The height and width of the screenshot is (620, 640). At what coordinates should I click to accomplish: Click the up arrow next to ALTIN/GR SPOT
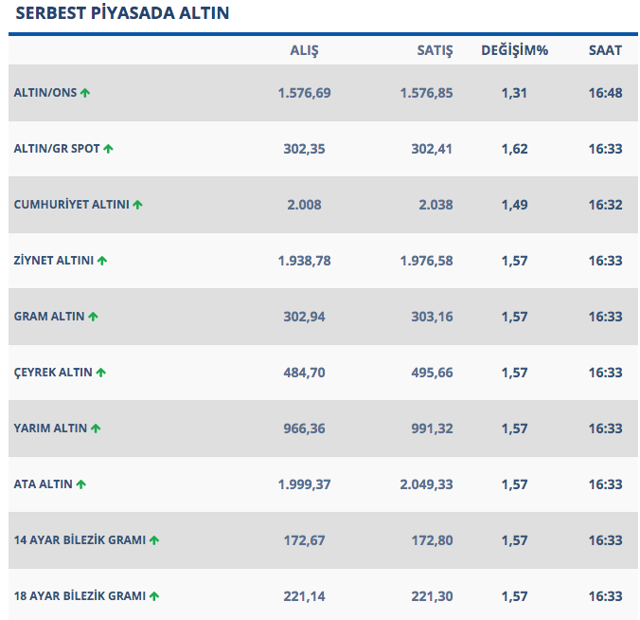(x=108, y=149)
